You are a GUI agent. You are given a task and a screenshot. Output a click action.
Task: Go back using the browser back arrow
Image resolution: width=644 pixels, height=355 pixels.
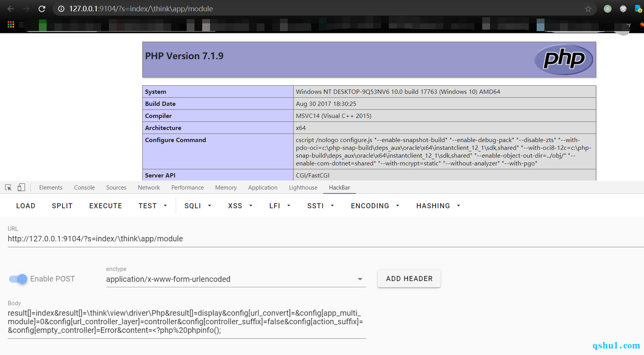pyautogui.click(x=11, y=9)
